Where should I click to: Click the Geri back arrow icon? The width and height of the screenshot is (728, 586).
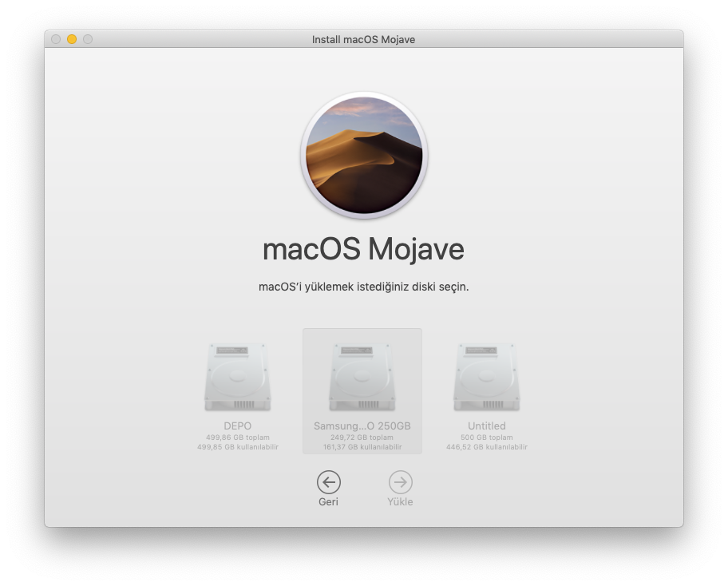(x=328, y=482)
